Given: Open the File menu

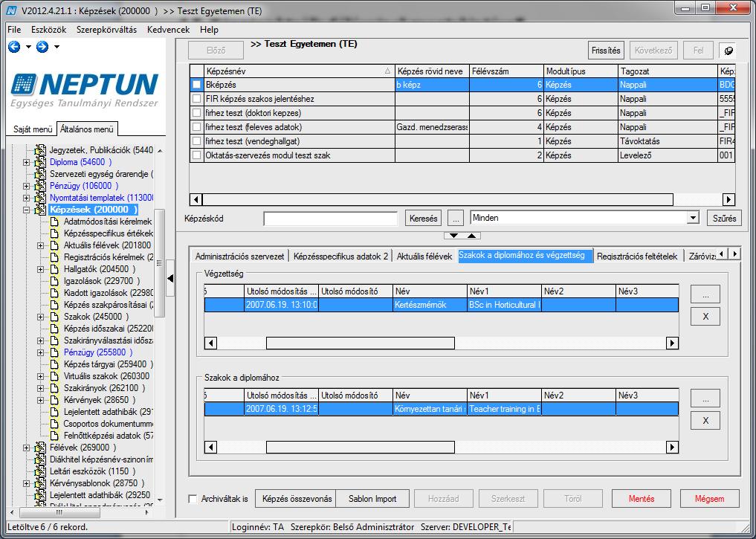Looking at the screenshot, I should tap(14, 30).
